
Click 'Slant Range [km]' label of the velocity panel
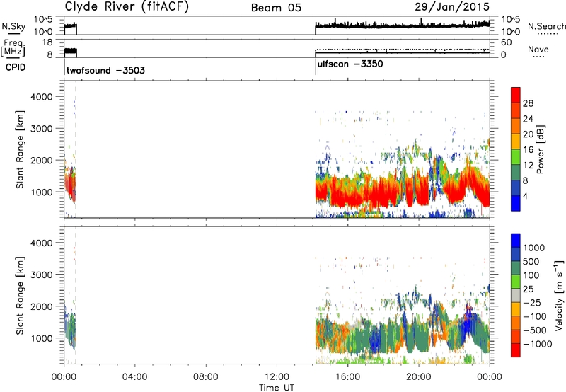click(x=20, y=296)
